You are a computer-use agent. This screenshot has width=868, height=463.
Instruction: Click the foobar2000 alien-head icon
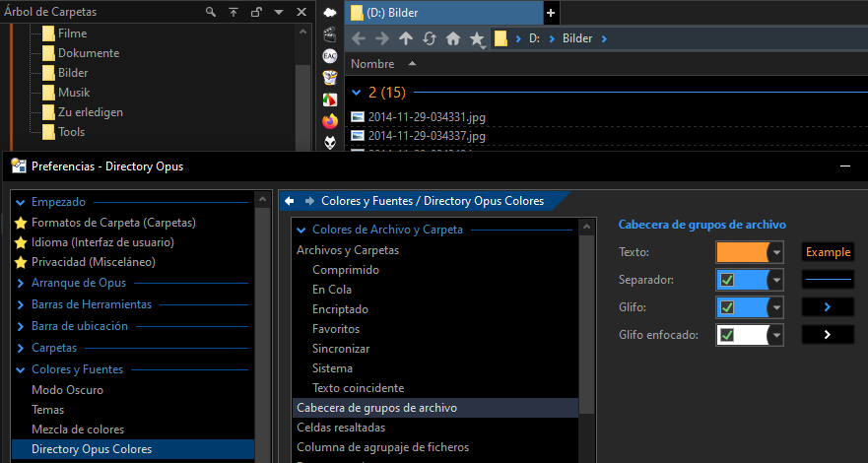coord(330,142)
